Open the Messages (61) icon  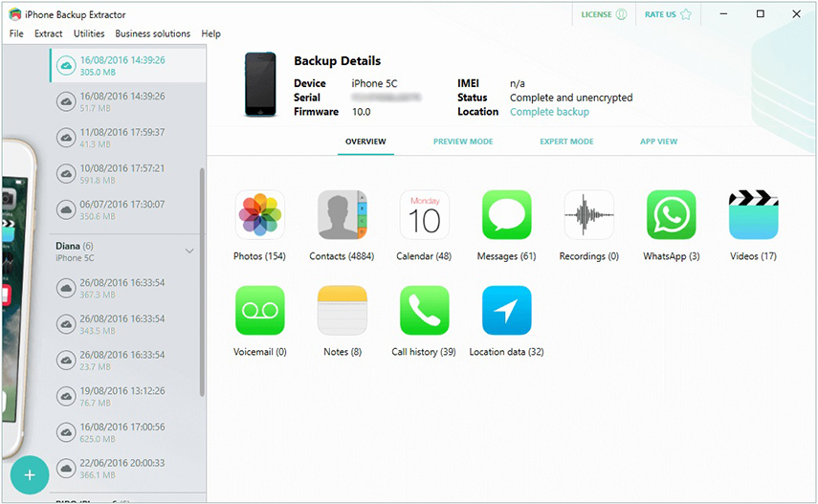pos(506,215)
